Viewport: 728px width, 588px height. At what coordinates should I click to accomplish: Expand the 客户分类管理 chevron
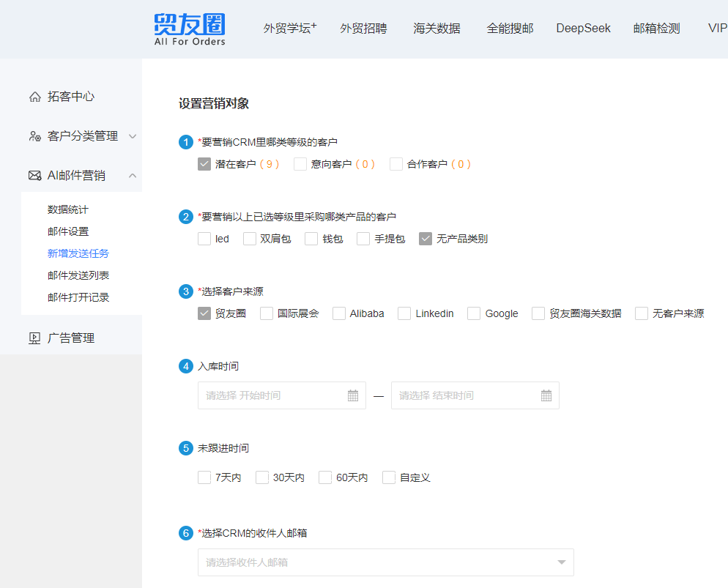coord(133,136)
